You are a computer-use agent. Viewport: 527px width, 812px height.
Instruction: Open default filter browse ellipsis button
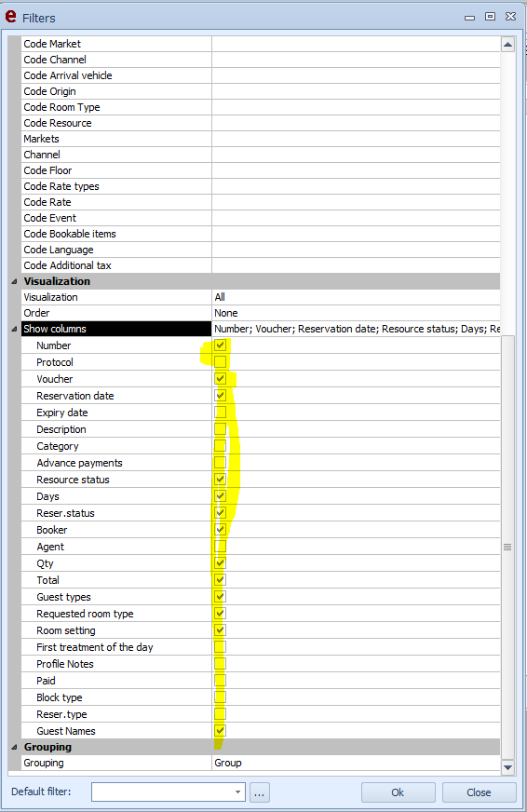point(260,792)
